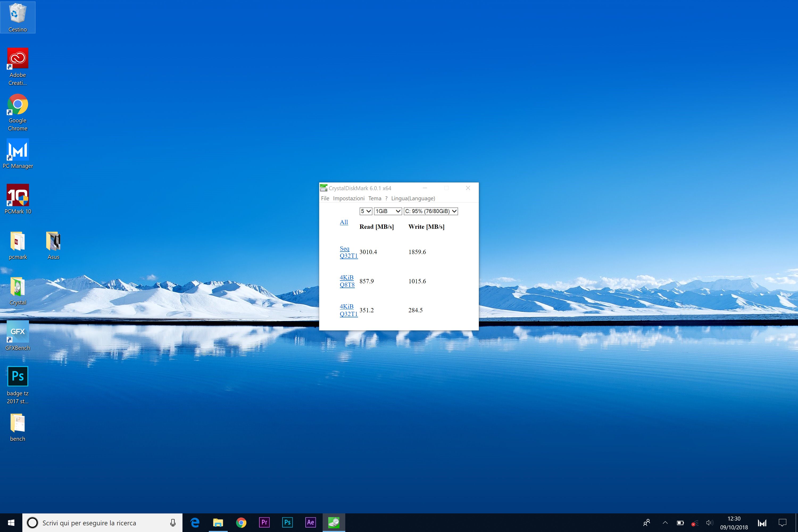Image resolution: width=798 pixels, height=532 pixels.
Task: Select the Google Chrome desktop shortcut
Action: click(18, 112)
